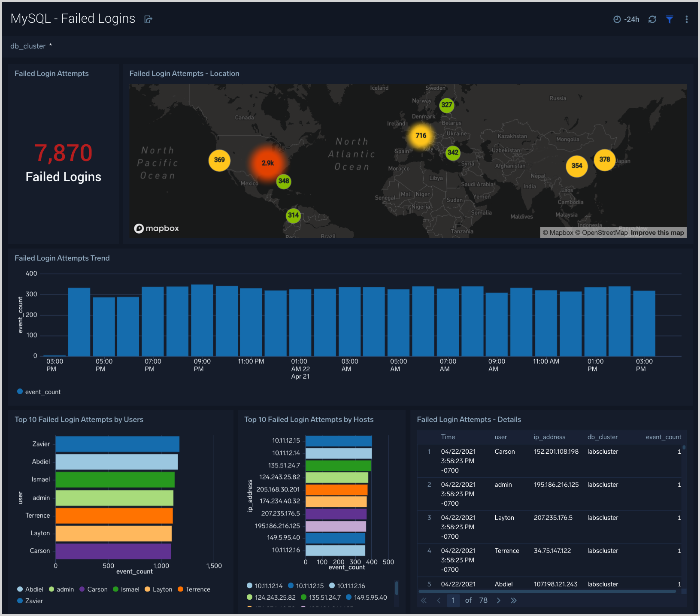Advance to the next page of login details
The width and height of the screenshot is (700, 616).
click(499, 600)
